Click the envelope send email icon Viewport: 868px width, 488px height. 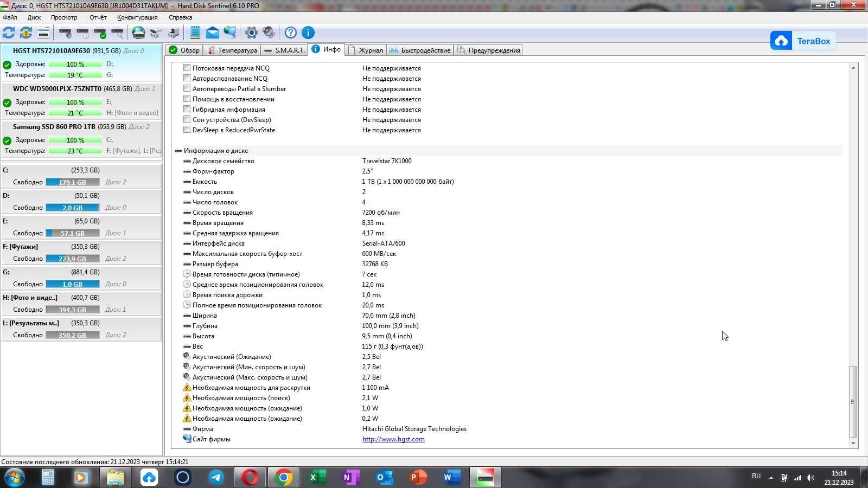pyautogui.click(x=213, y=33)
